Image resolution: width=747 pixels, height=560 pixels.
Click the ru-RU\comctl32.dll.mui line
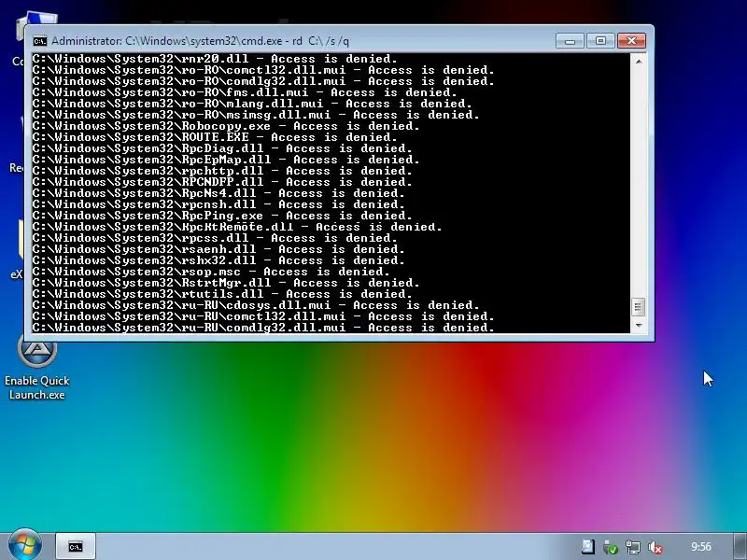tap(263, 316)
